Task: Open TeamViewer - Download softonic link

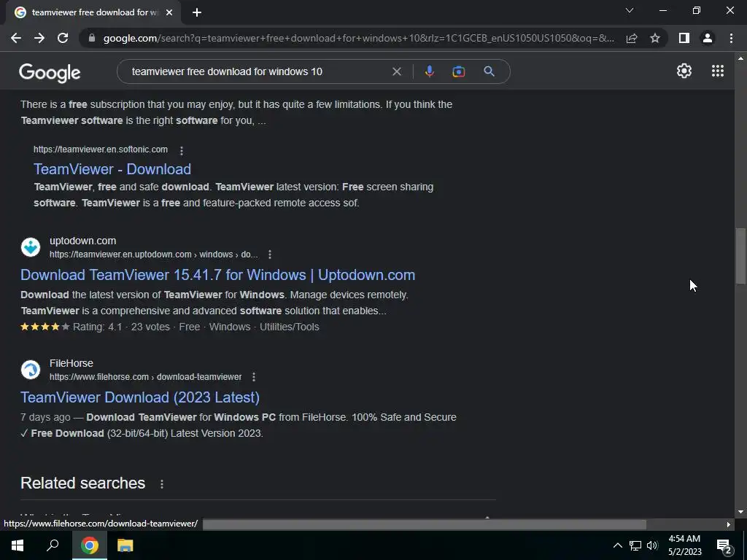Action: [x=112, y=169]
